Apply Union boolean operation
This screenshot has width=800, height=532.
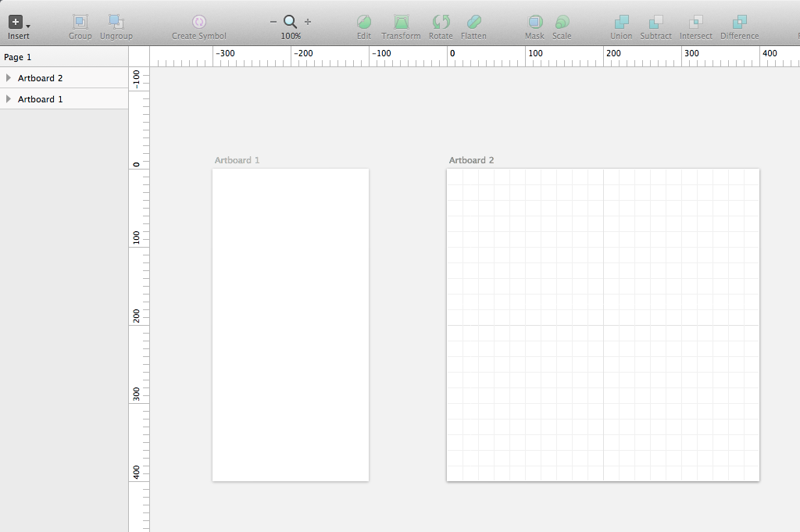click(x=621, y=22)
